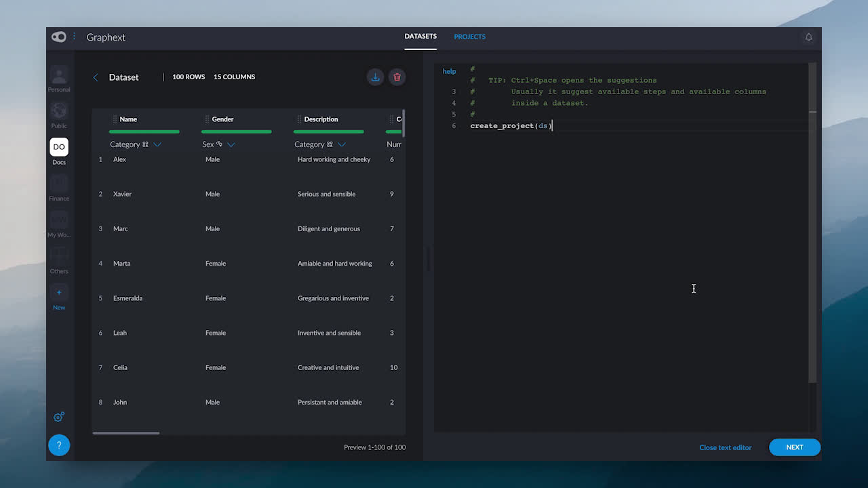Screen dimensions: 868x488
Task: Go back using the arrow beside Dataset
Action: click(x=96, y=77)
